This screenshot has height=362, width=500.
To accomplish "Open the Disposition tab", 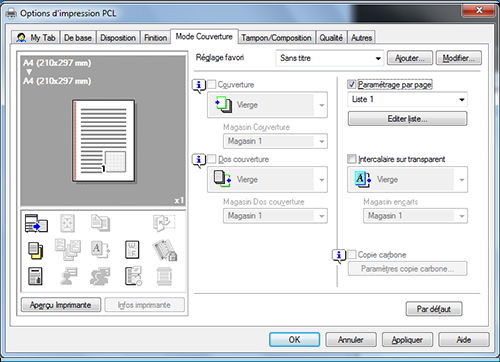I will tap(118, 38).
